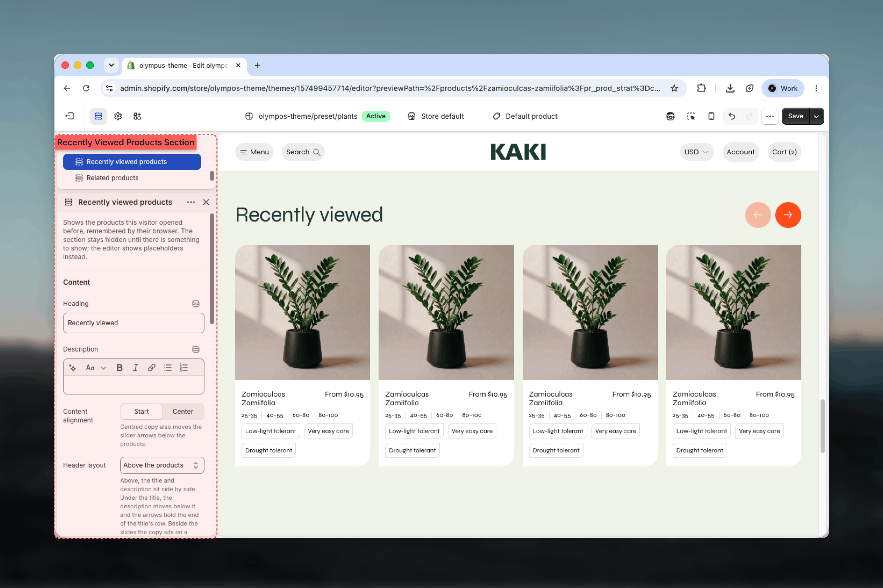
Task: Open the browser tab search dropdown
Action: 111,65
